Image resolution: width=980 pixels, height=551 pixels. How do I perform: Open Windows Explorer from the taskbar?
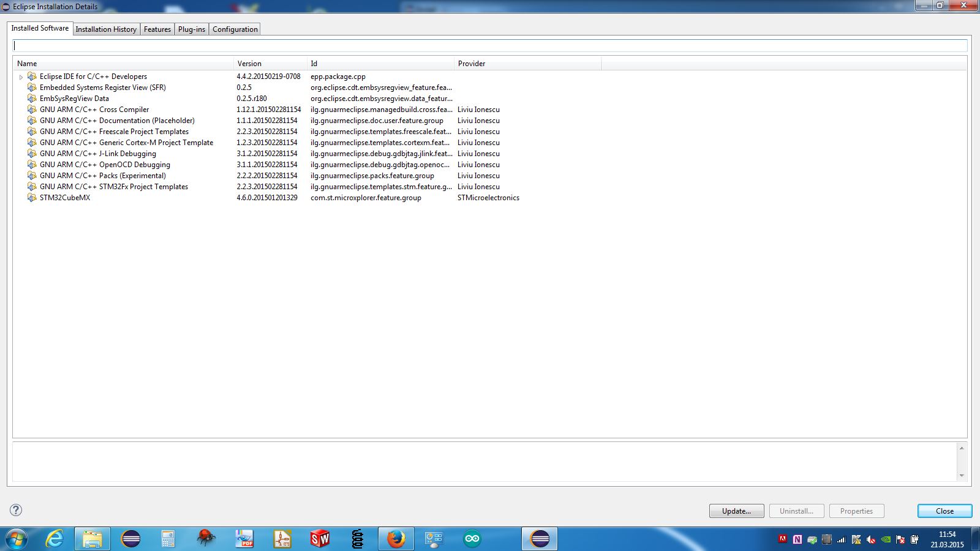click(92, 539)
